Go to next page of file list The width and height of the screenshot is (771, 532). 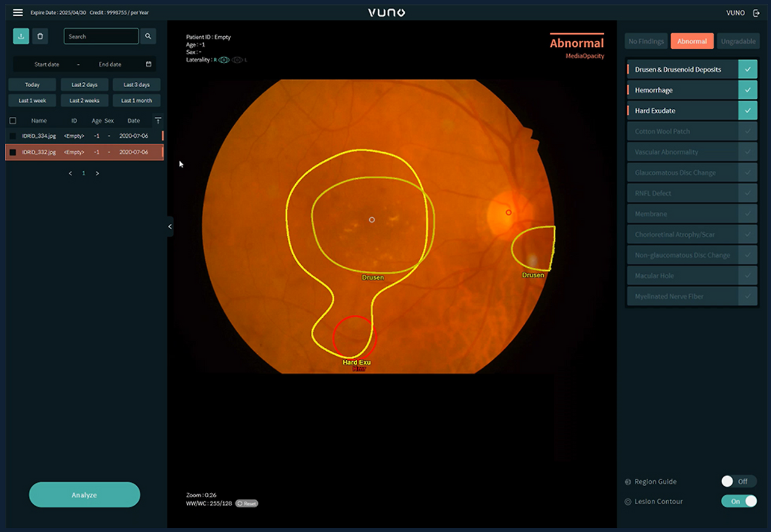click(x=98, y=173)
